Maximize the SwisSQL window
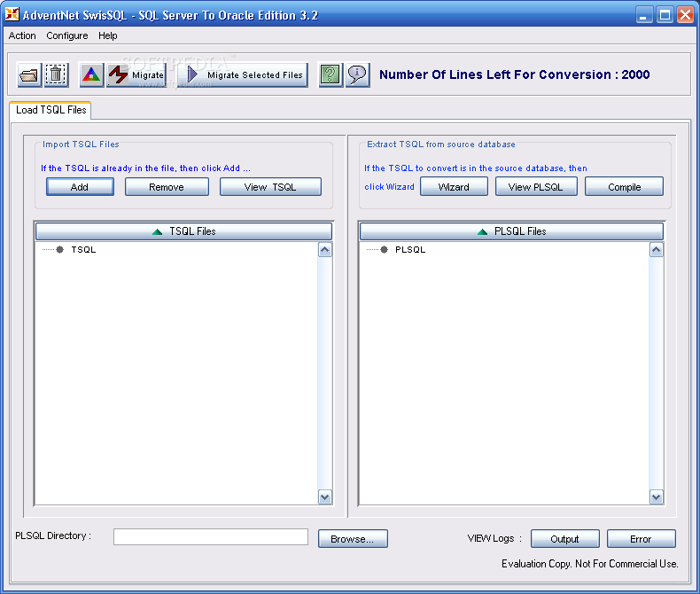 pos(665,15)
